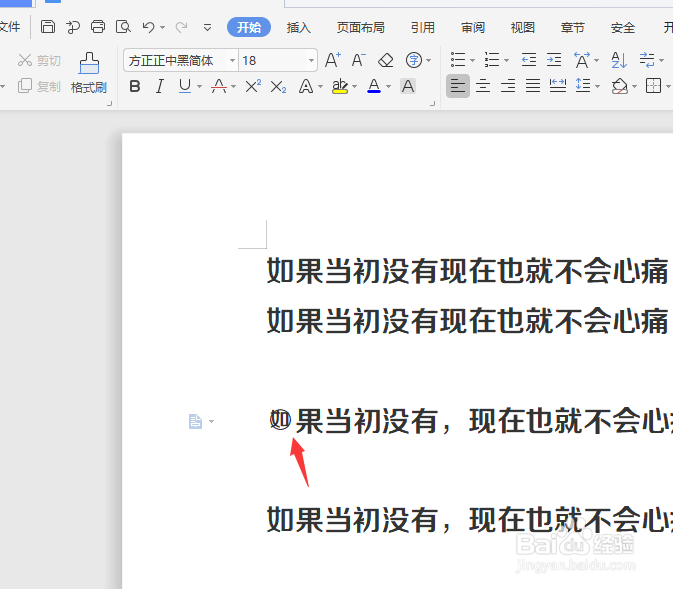Image resolution: width=673 pixels, height=589 pixels.
Task: Click the phonetic guide (字) circle icon
Action: pos(414,60)
